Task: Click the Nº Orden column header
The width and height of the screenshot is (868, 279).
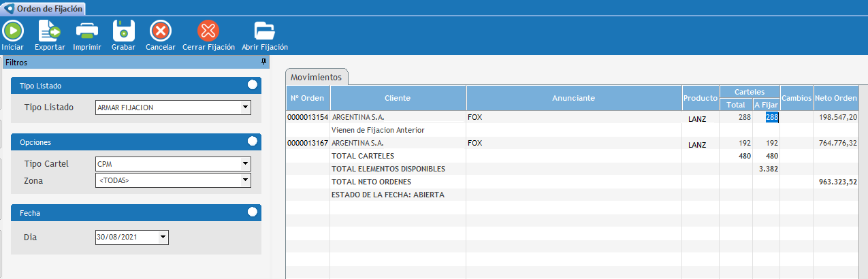Action: [x=307, y=98]
